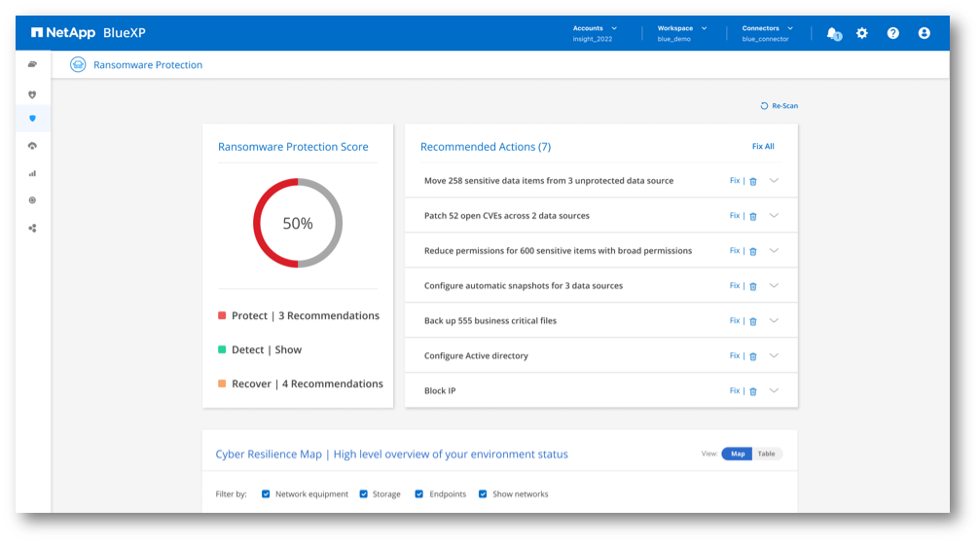Delete the Configure automatic snapshots recommendation
The height and width of the screenshot is (543, 980).
point(753,286)
